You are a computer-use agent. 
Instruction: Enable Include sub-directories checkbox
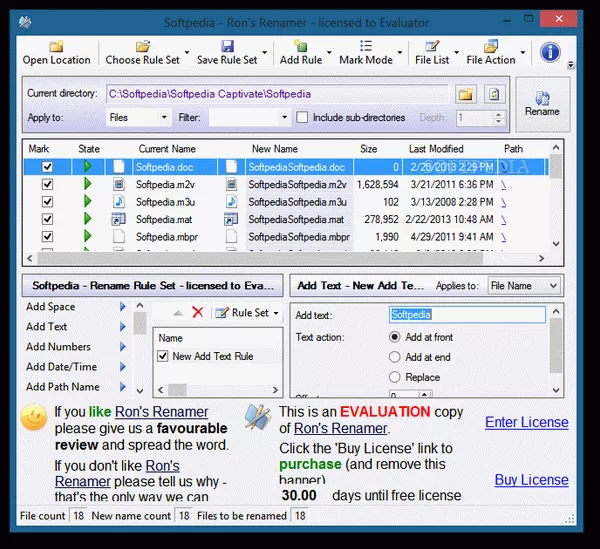(x=302, y=117)
